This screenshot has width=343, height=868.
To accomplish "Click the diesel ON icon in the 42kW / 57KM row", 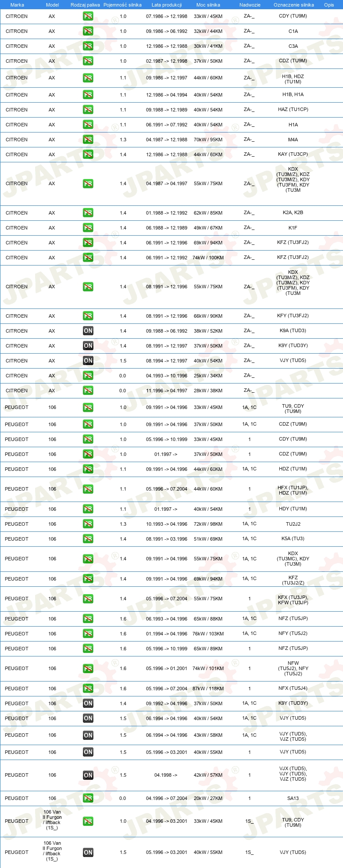I will pyautogui.click(x=88, y=775).
